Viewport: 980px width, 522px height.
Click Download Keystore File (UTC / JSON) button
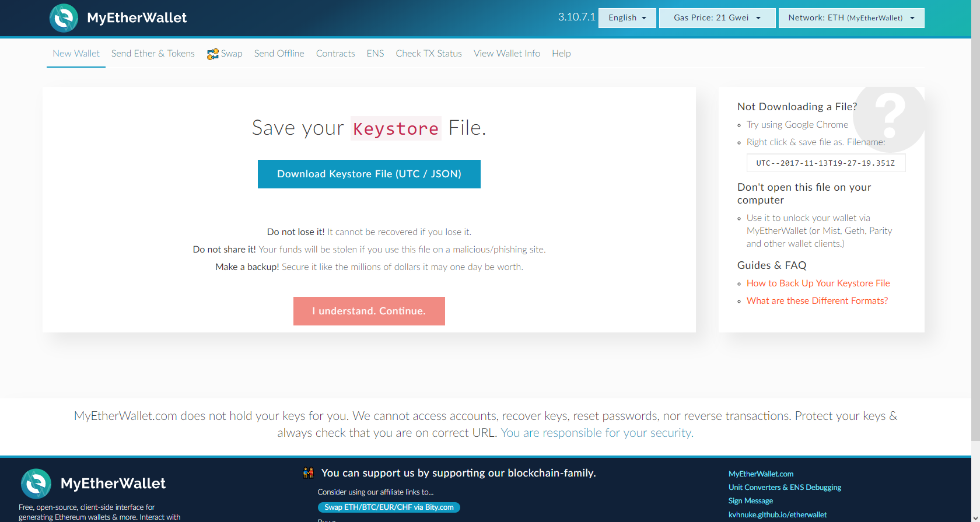pos(369,174)
